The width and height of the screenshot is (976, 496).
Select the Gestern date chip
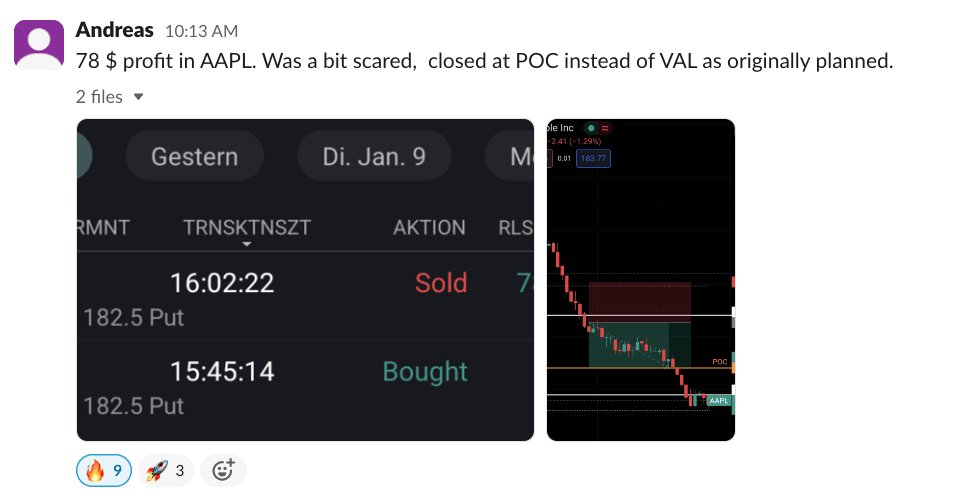tap(194, 157)
